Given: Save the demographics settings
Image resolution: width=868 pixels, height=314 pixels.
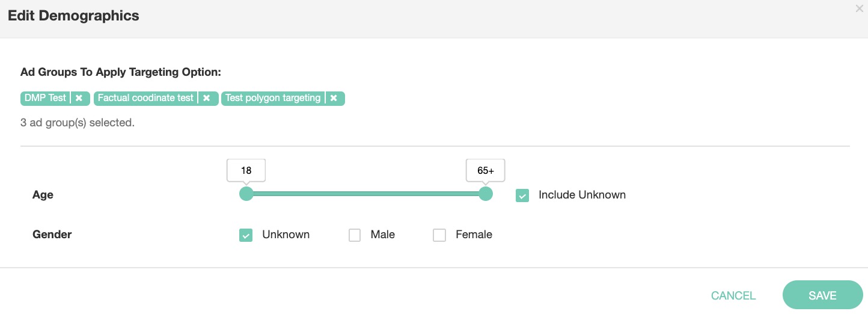Looking at the screenshot, I should [x=822, y=295].
